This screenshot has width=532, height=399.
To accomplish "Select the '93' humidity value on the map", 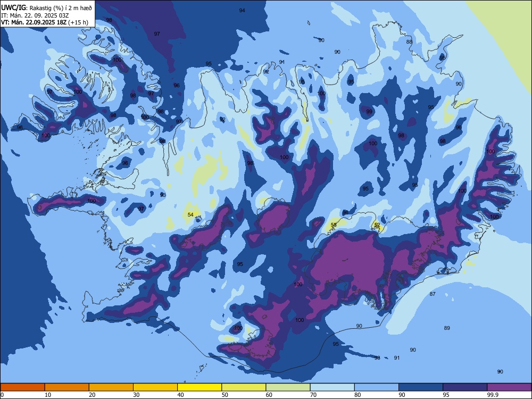I will [163, 195].
